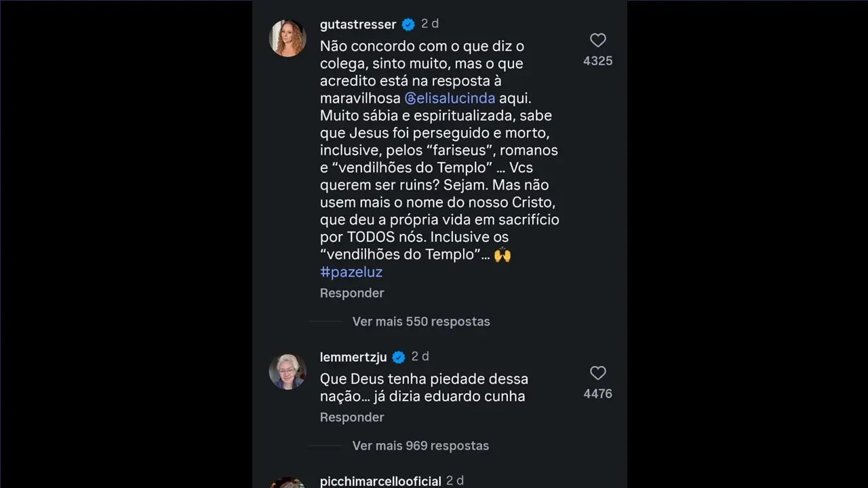The image size is (868, 488).
Task: Click the 4476 like count
Action: point(597,393)
